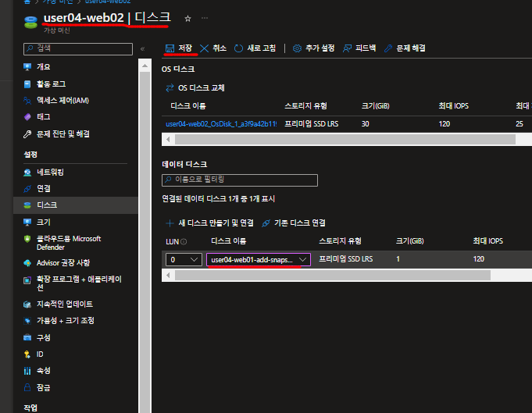Click the 30 size value in OS disk row
The width and height of the screenshot is (532, 413).
point(365,124)
